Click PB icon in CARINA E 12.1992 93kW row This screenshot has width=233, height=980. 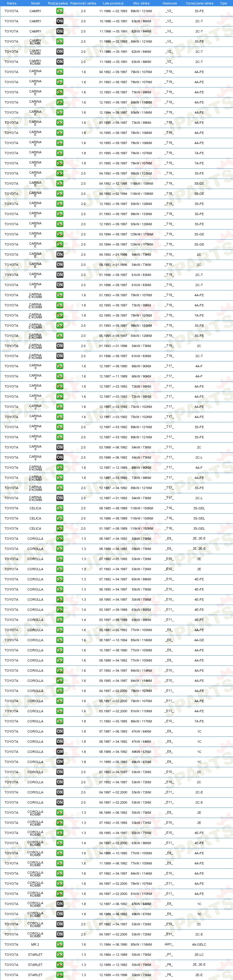(x=60, y=204)
